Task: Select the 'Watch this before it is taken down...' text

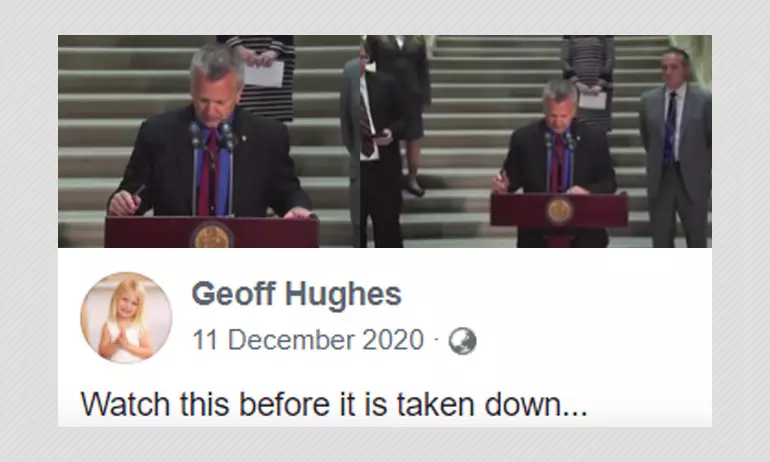Action: tap(334, 405)
